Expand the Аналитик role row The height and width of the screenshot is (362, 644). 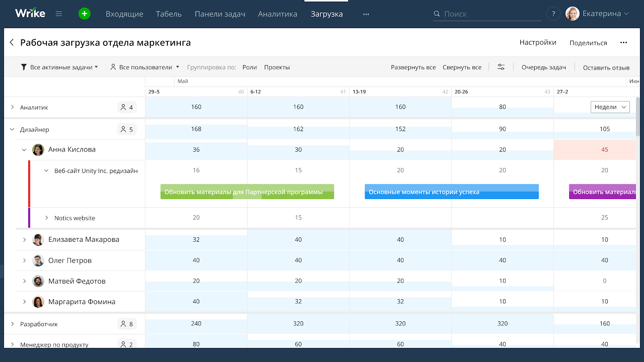click(x=12, y=107)
